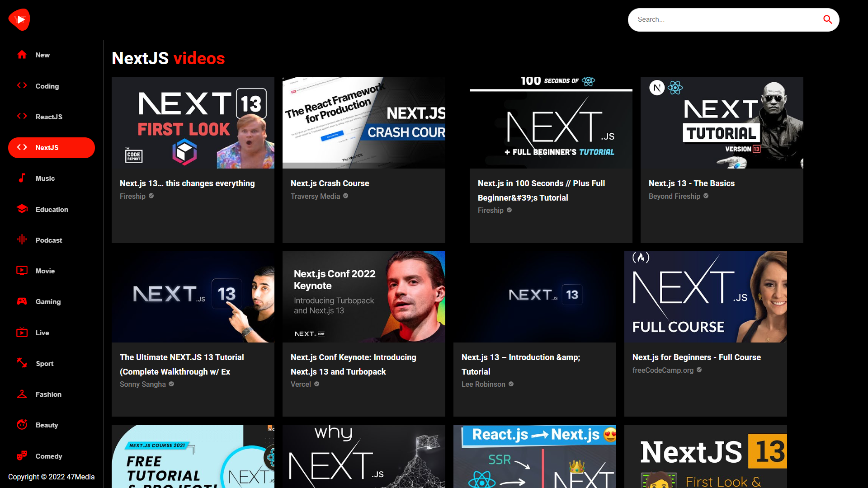Click verified badge next to freeCodeCamp.org
868x488 pixels.
pyautogui.click(x=699, y=370)
